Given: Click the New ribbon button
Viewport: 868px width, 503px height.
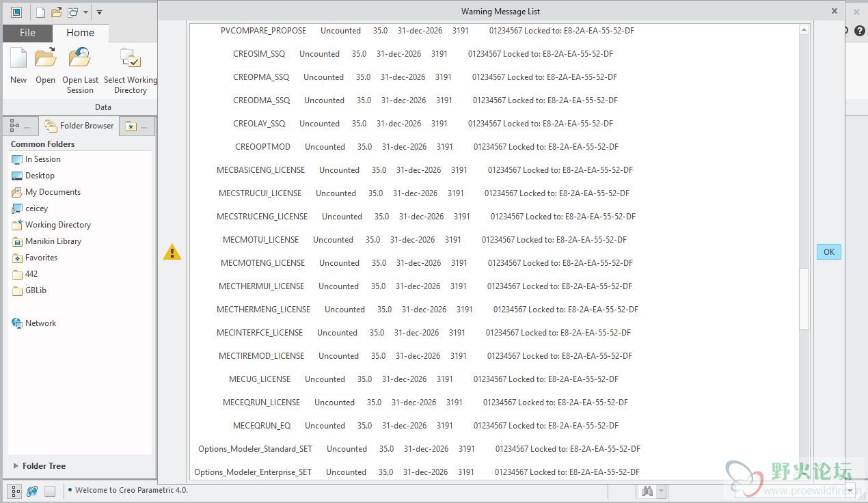Looking at the screenshot, I should tap(18, 66).
